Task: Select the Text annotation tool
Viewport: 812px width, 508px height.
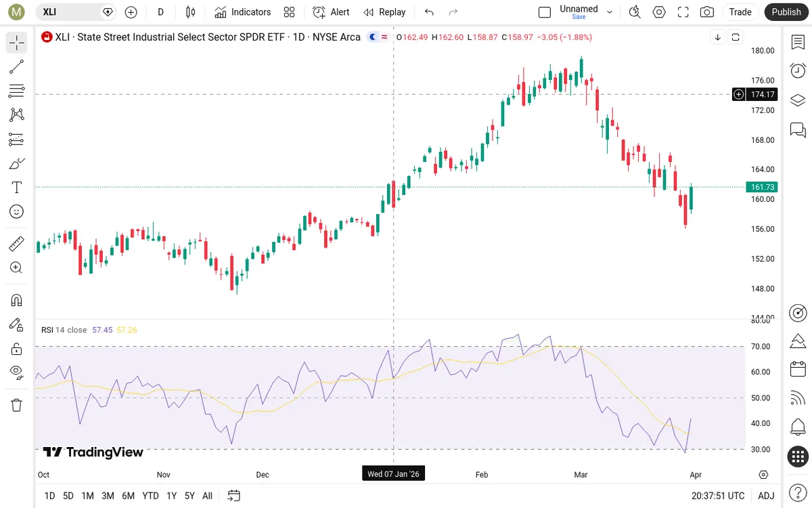Action: coord(17,188)
